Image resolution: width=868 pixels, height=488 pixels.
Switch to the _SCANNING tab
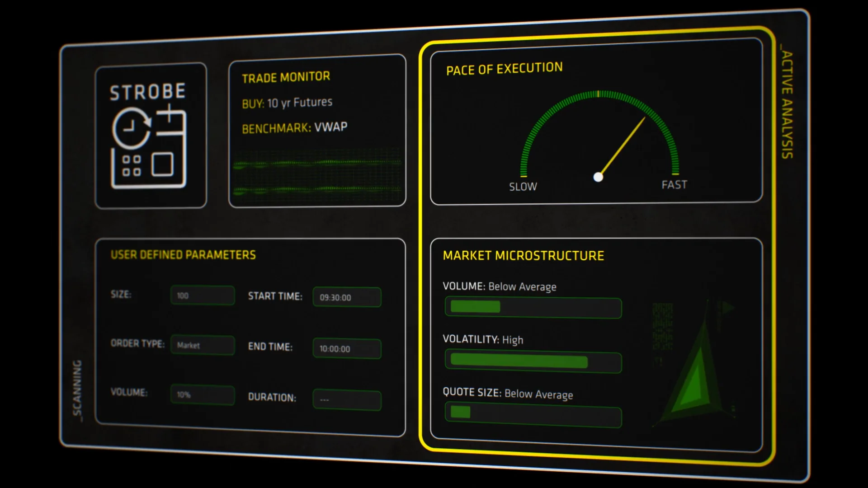pyautogui.click(x=78, y=391)
